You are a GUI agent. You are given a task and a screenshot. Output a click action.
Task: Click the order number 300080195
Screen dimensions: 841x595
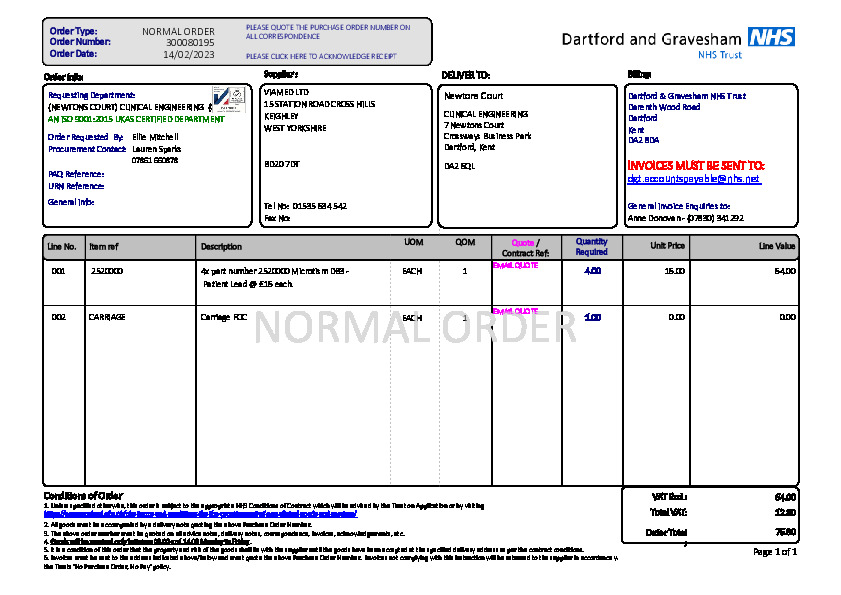pyautogui.click(x=190, y=43)
